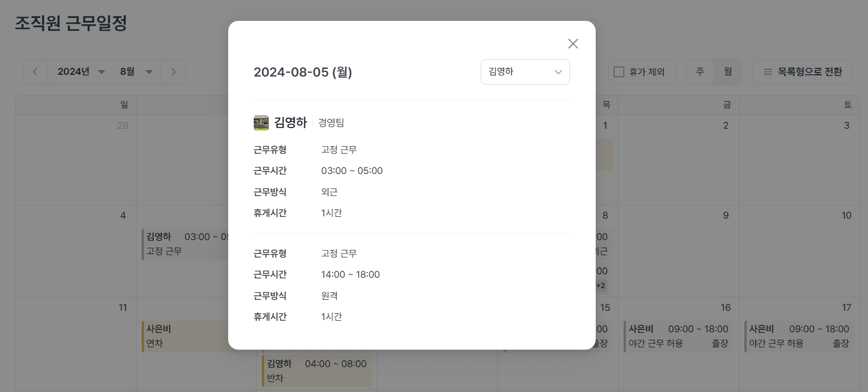The image size is (868, 392).
Task: Open the employee selector showing 김영하
Action: 525,71
